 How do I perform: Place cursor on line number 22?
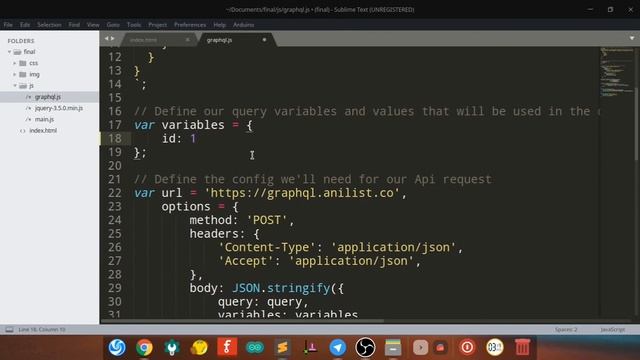click(115, 193)
